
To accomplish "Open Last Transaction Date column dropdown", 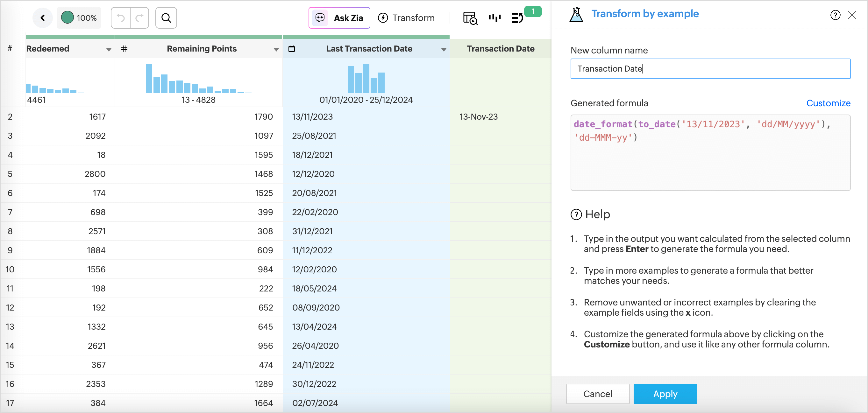I will click(x=444, y=50).
